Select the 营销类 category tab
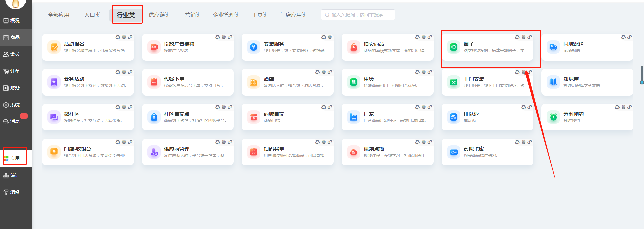Screen dimensions: 644x229 coord(193,15)
